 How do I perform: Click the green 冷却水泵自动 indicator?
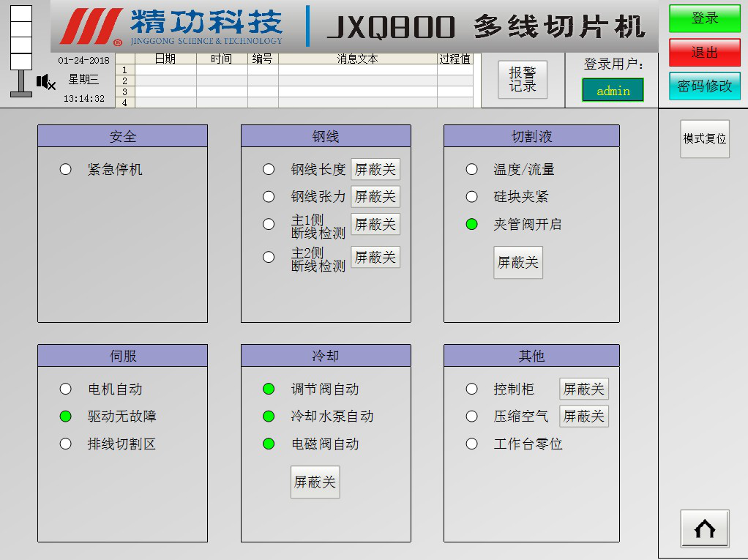269,417
